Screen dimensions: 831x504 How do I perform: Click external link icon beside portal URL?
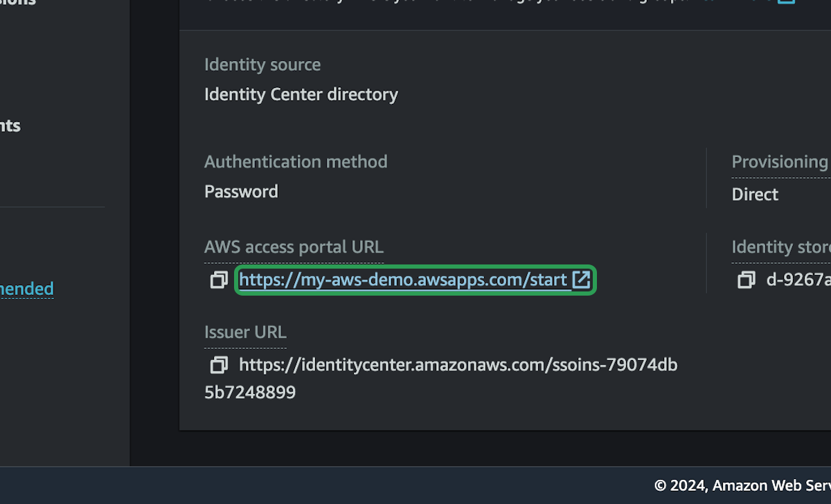click(x=581, y=280)
